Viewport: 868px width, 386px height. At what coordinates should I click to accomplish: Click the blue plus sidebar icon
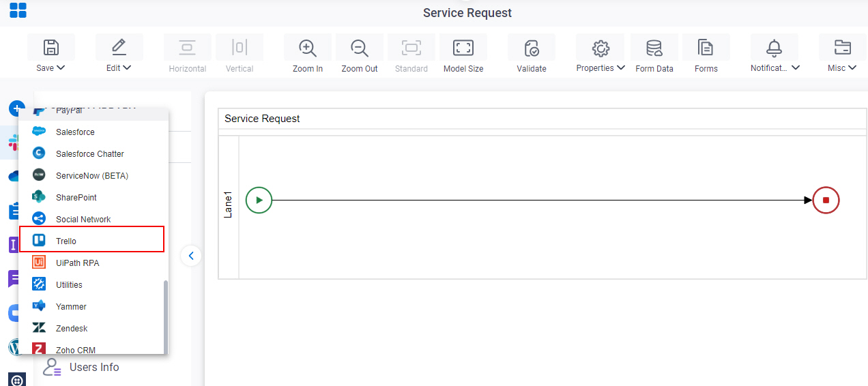13,108
